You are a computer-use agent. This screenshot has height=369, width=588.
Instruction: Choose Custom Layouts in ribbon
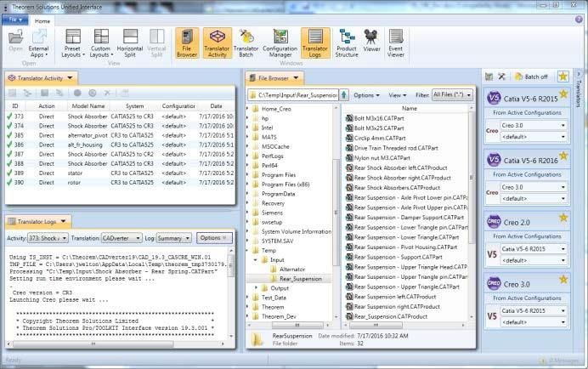[101, 43]
